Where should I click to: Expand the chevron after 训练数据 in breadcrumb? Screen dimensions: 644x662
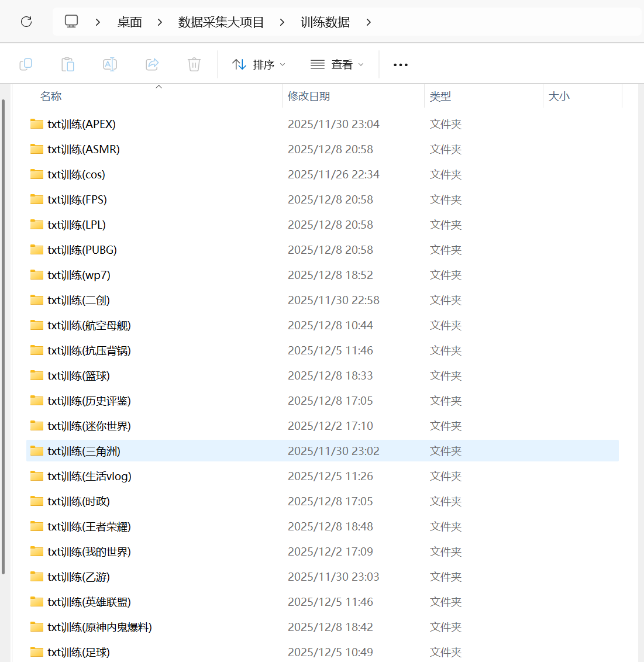(x=368, y=22)
